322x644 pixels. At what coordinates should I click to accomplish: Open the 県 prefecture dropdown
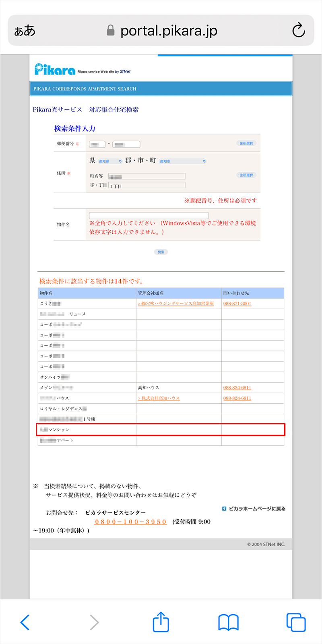110,161
